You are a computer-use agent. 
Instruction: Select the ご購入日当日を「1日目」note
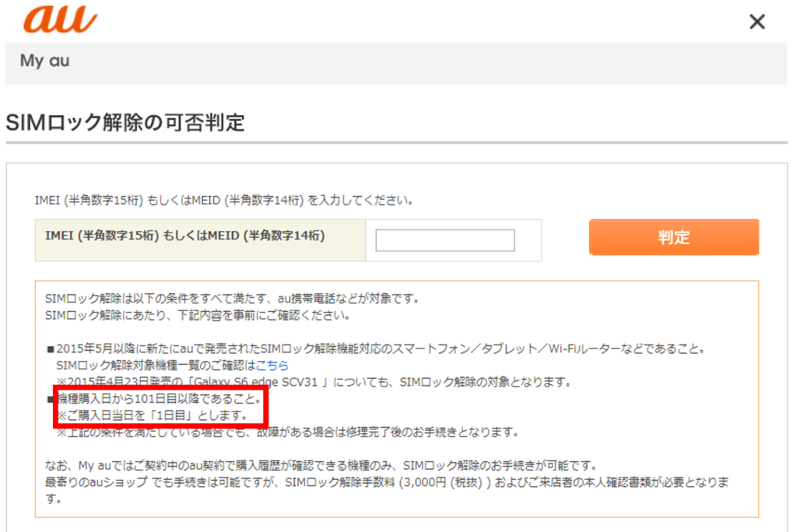coord(152,415)
